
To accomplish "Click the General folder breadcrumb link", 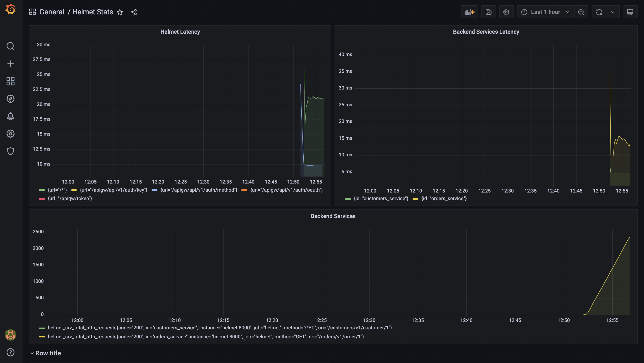I will point(52,12).
